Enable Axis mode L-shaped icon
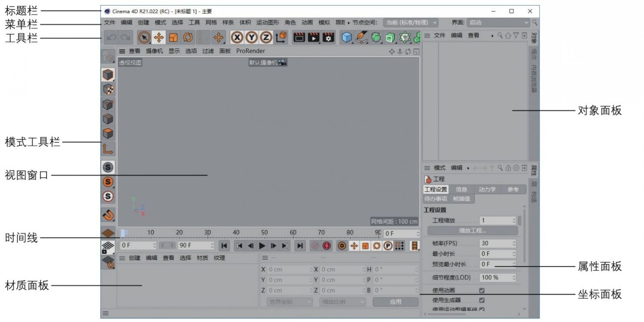This screenshot has width=644, height=322. pos(108,149)
